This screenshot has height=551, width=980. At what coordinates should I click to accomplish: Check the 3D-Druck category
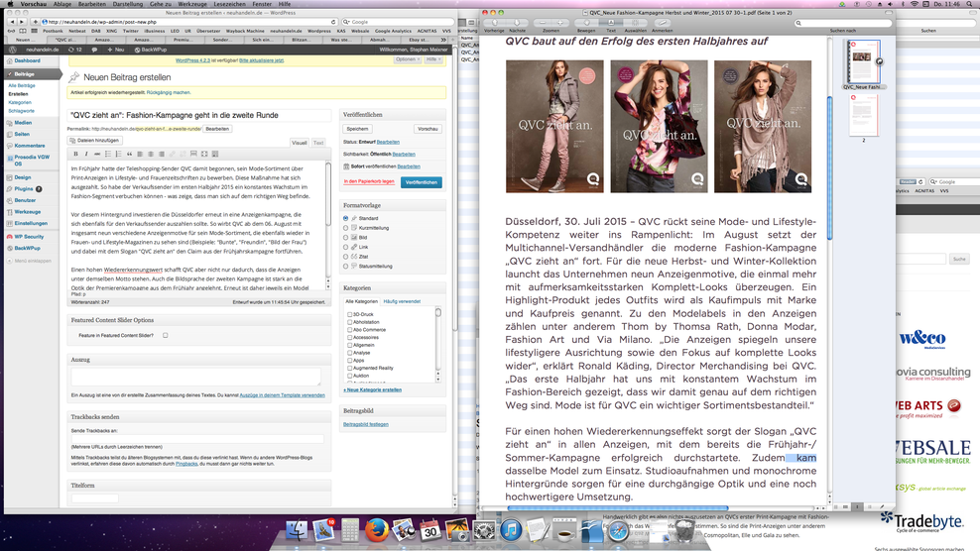point(349,314)
